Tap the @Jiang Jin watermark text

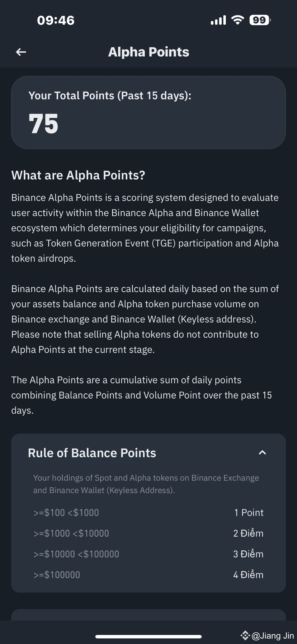point(273,635)
